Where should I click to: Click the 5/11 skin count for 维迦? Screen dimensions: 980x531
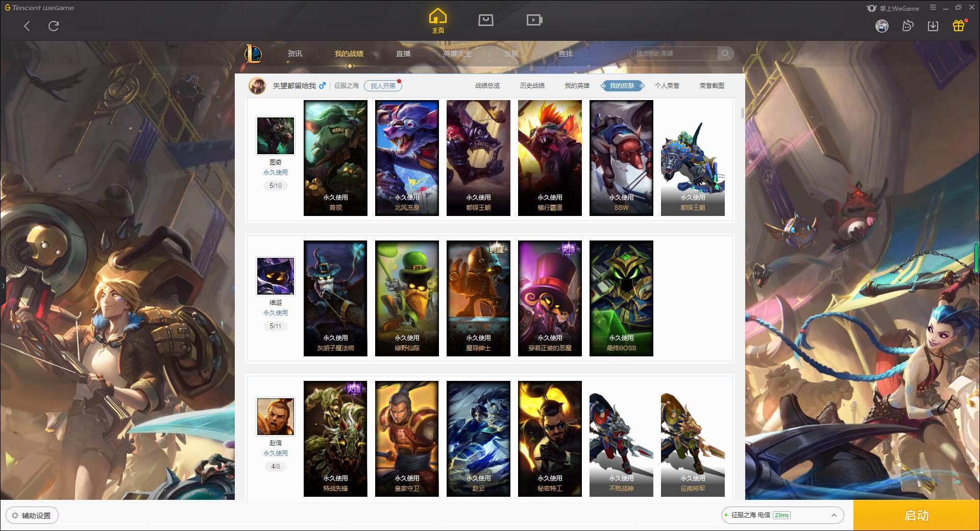(x=276, y=326)
